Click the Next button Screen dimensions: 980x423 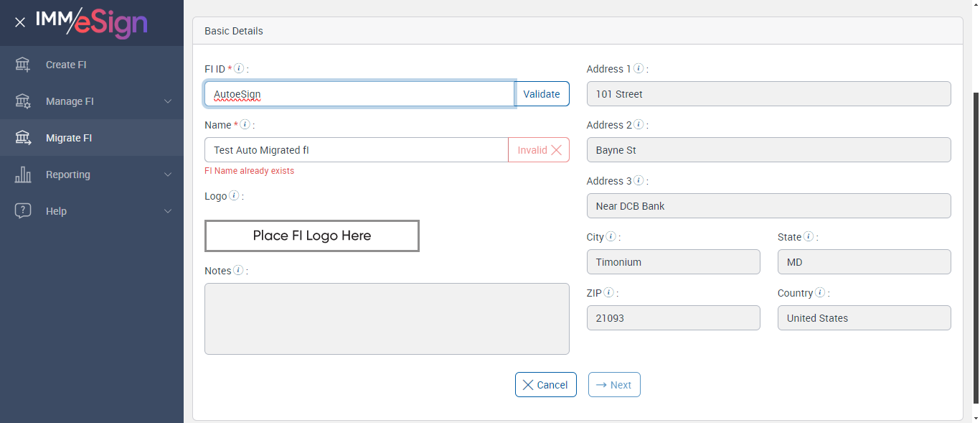tap(614, 385)
